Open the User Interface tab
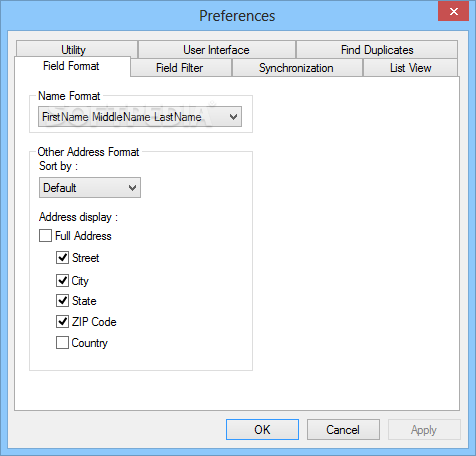Screen dimensions: 476x456 pyautogui.click(x=217, y=50)
